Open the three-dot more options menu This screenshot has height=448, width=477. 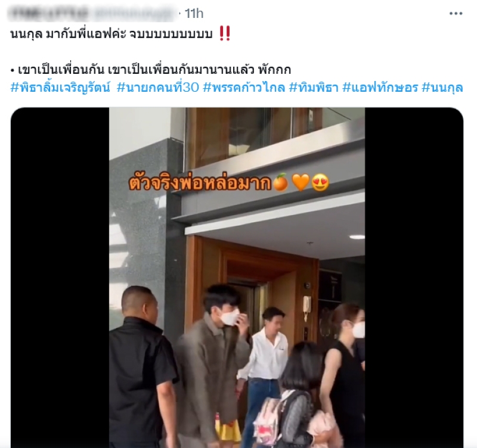pyautogui.click(x=456, y=13)
